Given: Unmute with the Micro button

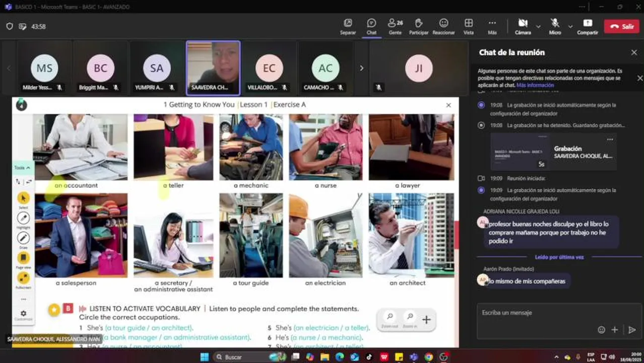Looking at the screenshot, I should click(x=555, y=26).
